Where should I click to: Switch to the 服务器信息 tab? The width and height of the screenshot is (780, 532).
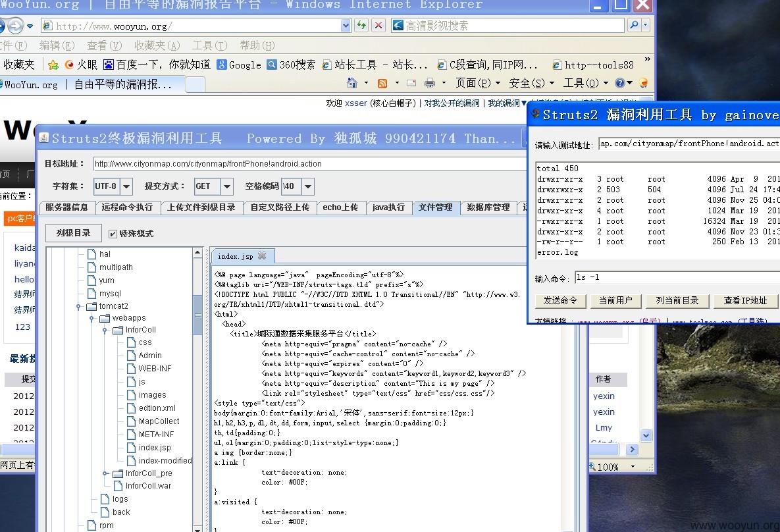point(66,207)
